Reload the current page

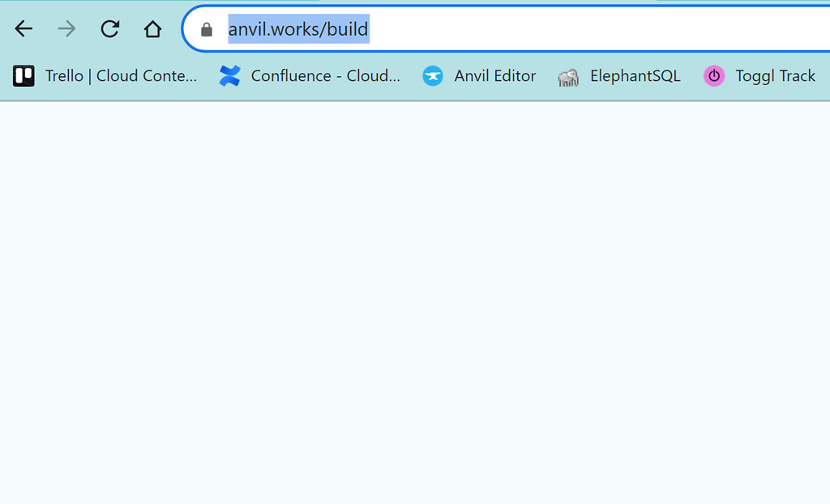109,28
